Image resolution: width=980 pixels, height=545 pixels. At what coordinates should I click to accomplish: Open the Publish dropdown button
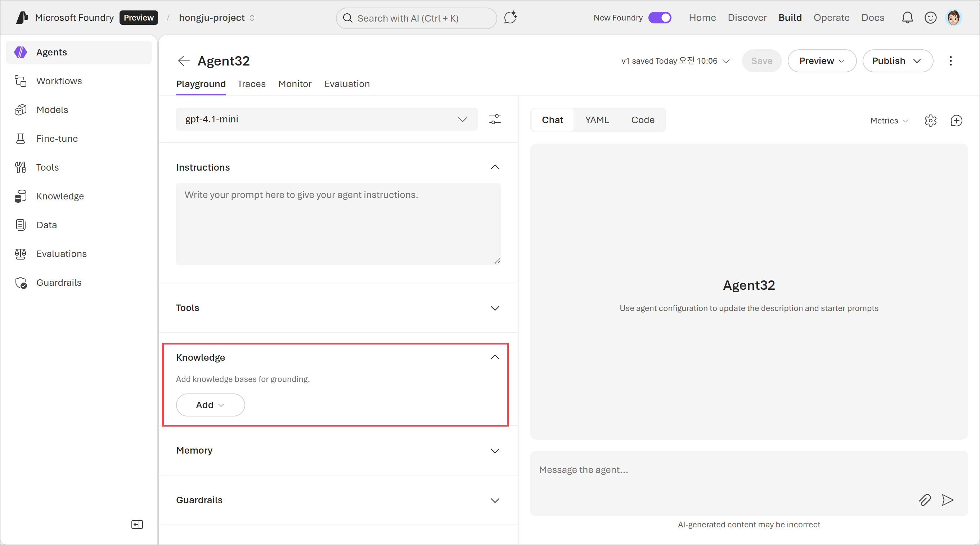(897, 61)
